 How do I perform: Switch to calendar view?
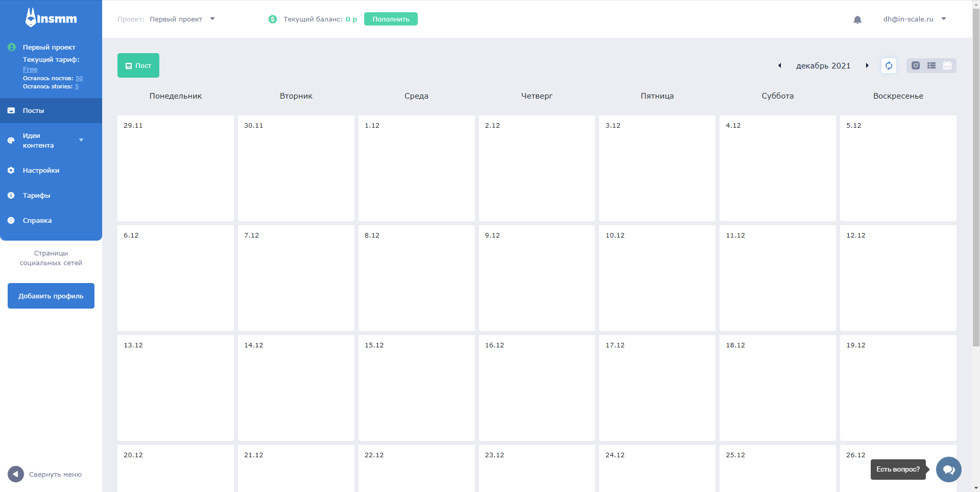pos(947,65)
